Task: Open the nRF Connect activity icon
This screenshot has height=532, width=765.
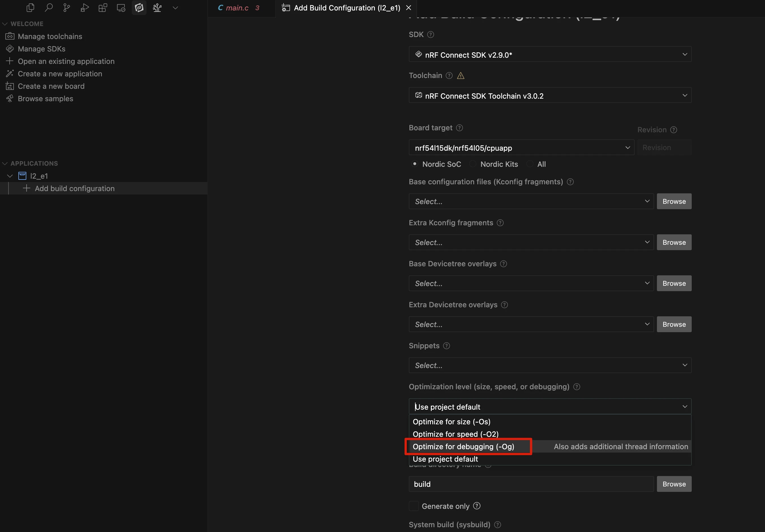Action: point(139,8)
